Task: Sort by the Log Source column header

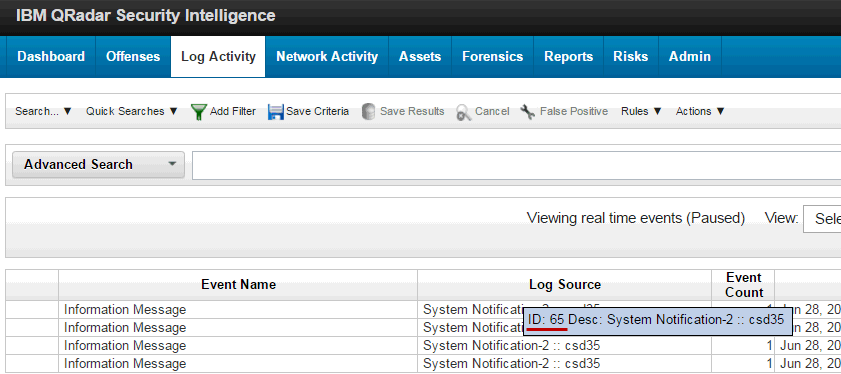Action: coord(565,284)
